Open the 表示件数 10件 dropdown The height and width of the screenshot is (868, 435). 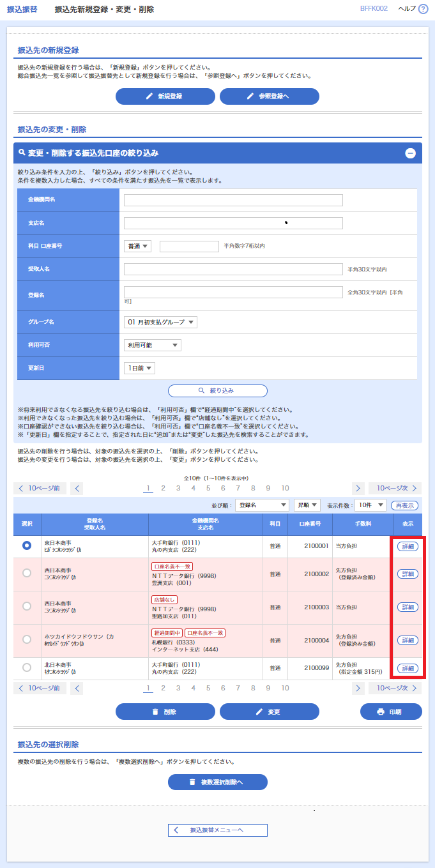tap(370, 505)
